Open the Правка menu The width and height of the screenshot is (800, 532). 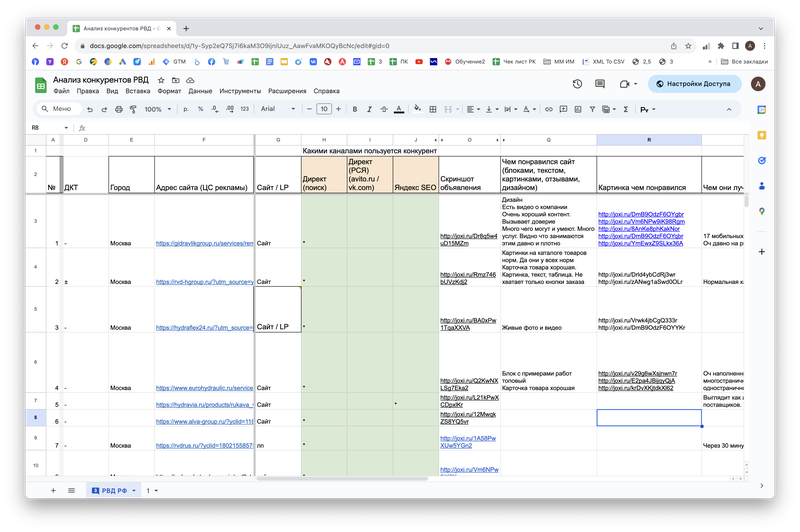pyautogui.click(x=88, y=91)
